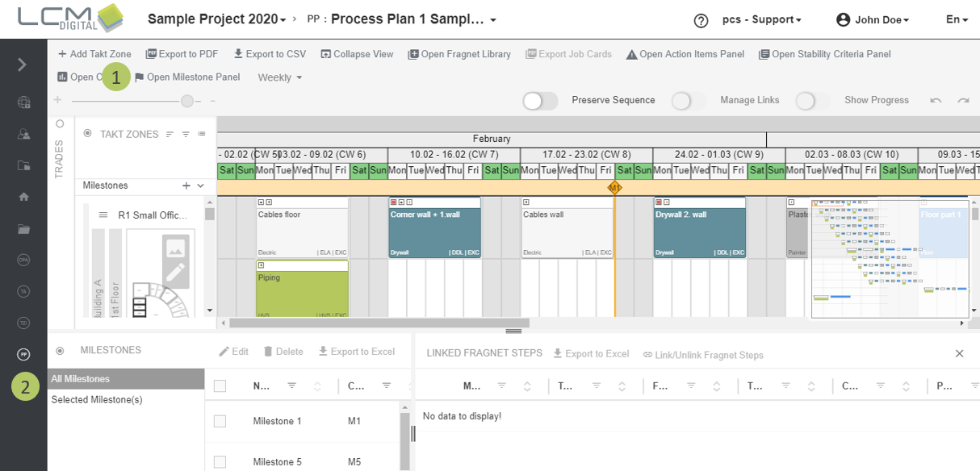Click the zoom slider handle
The width and height of the screenshot is (980, 471).
[x=187, y=101]
